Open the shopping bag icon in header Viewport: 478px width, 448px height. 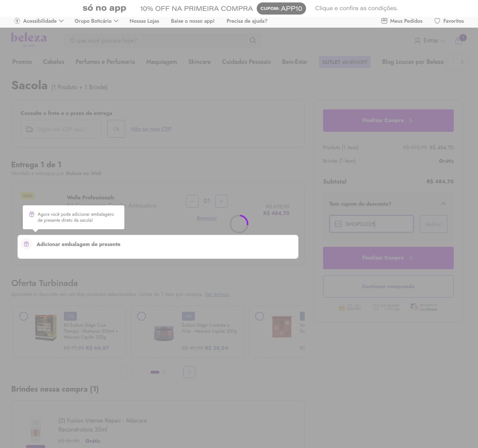pos(459,41)
